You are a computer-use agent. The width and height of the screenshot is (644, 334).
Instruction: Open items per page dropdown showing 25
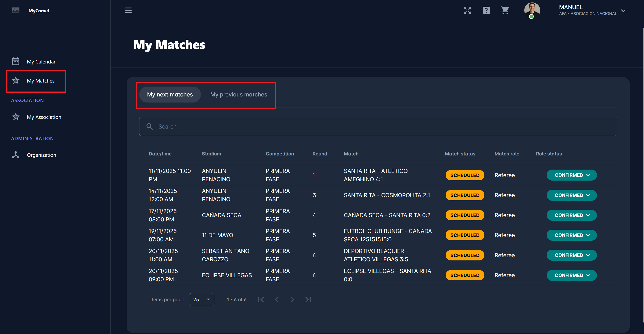pyautogui.click(x=201, y=299)
